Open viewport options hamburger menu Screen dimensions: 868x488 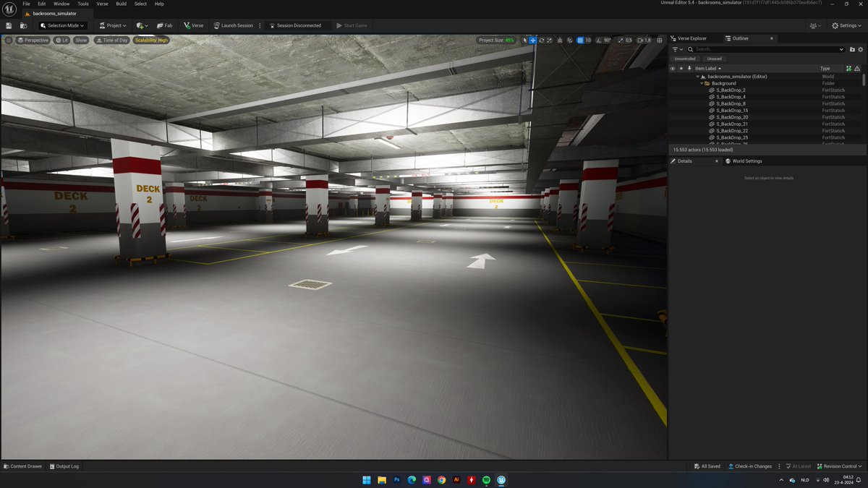click(x=9, y=40)
